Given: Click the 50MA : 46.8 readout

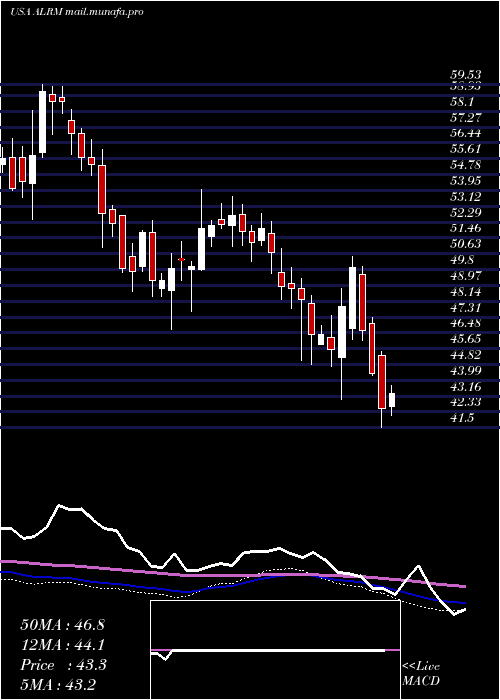Looking at the screenshot, I should pyautogui.click(x=62, y=625).
